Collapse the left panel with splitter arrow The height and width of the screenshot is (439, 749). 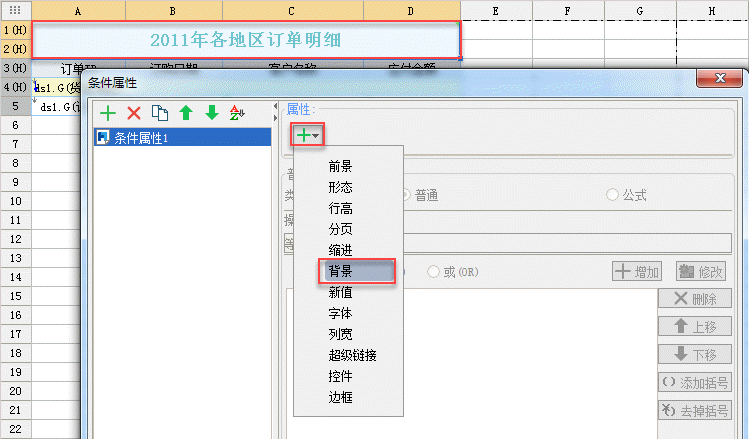(x=275, y=106)
